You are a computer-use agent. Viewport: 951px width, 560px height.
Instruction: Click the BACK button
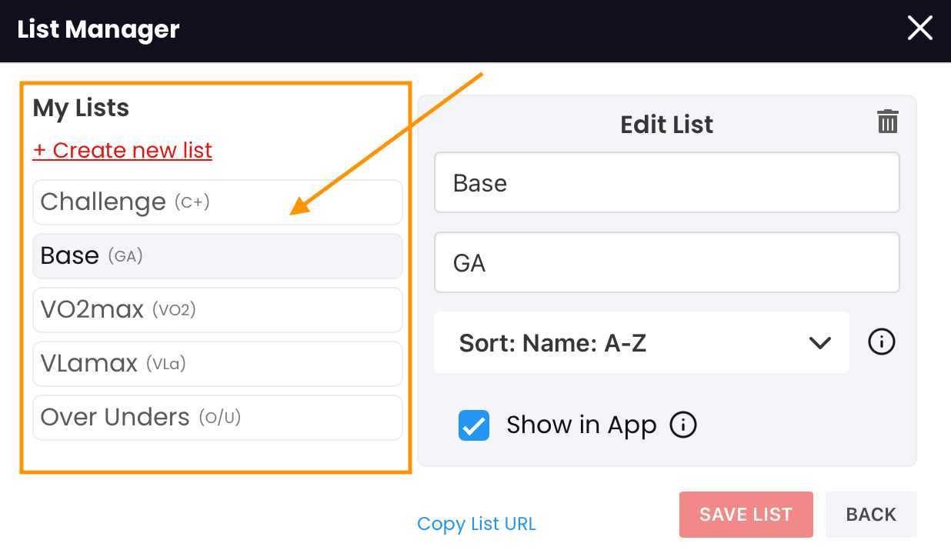tap(871, 515)
